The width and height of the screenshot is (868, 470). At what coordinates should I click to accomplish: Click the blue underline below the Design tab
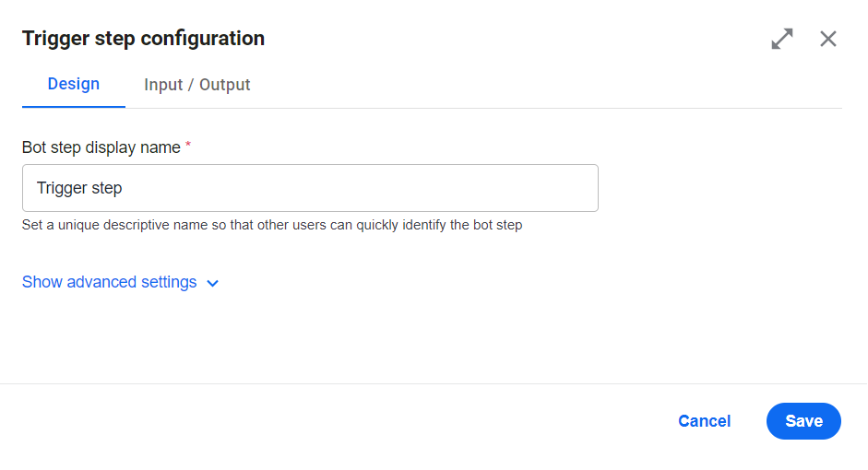pyautogui.click(x=74, y=107)
